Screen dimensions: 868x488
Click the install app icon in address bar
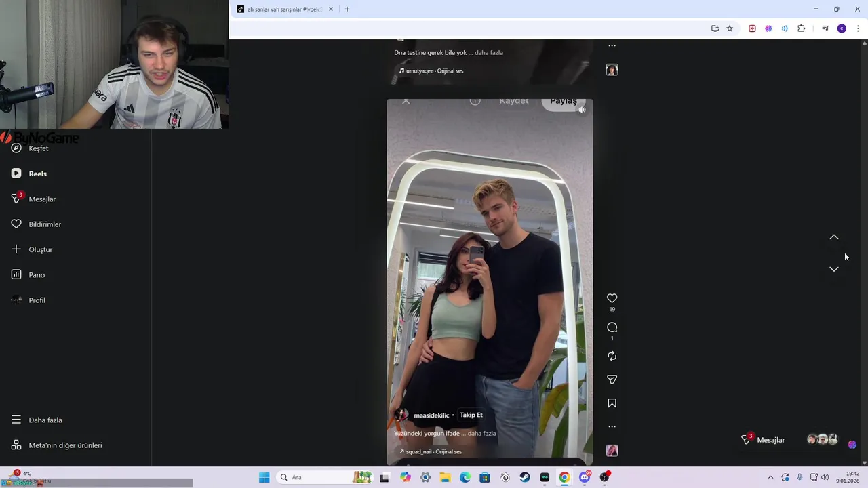pos(715,28)
